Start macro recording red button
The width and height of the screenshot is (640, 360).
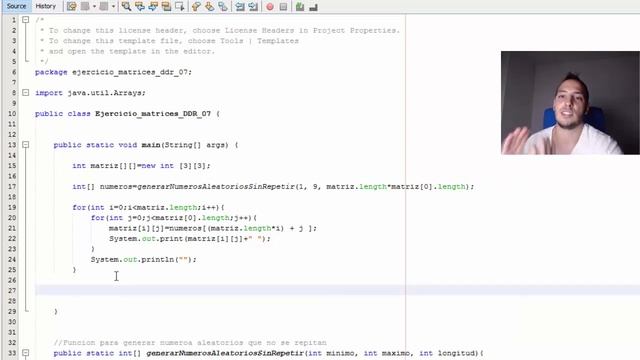[x=270, y=7]
